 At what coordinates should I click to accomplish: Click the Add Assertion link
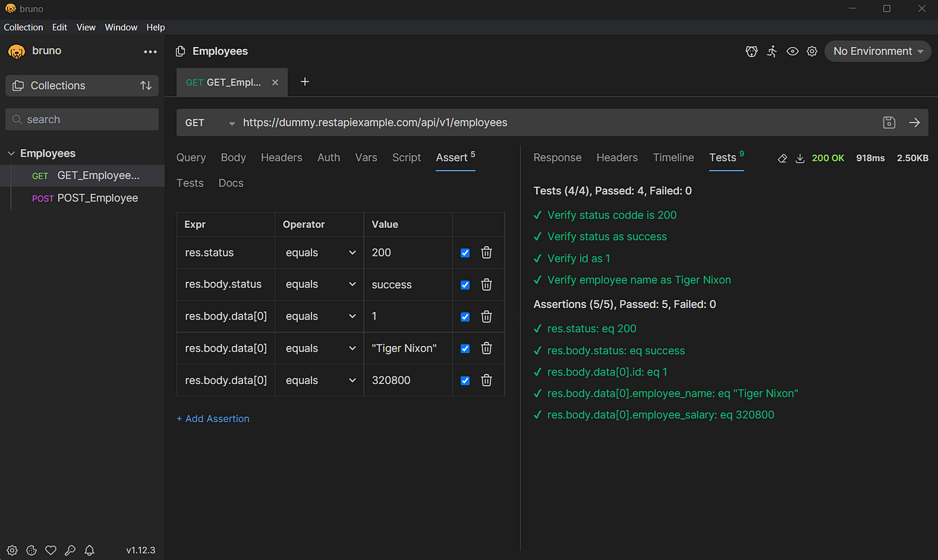[x=213, y=418]
